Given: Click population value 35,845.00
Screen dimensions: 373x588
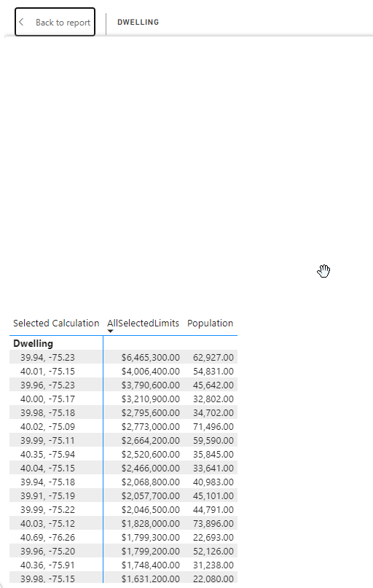Looking at the screenshot, I should tap(213, 455).
